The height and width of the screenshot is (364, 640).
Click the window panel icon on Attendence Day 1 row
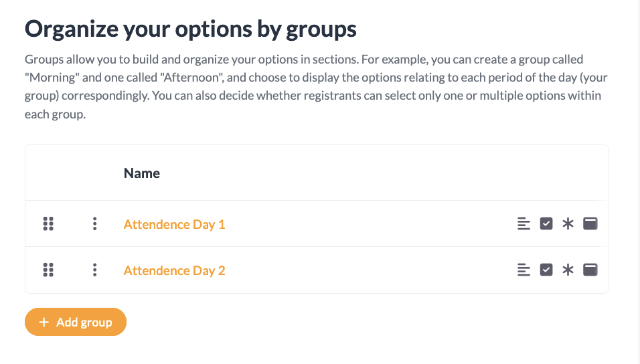(590, 224)
